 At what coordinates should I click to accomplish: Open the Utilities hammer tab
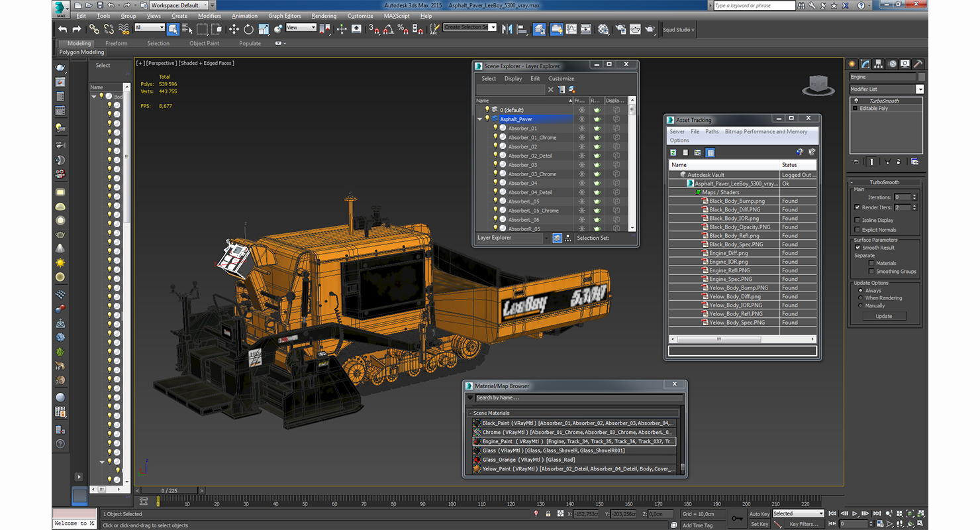(918, 64)
